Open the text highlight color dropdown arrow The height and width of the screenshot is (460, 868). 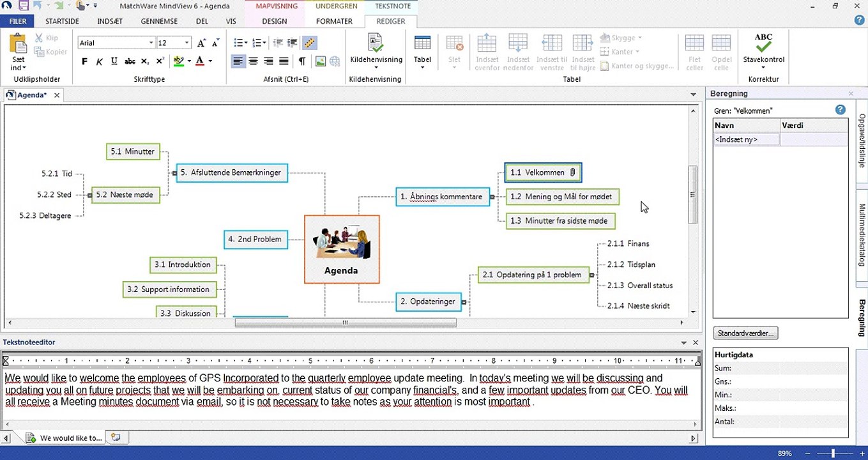189,61
